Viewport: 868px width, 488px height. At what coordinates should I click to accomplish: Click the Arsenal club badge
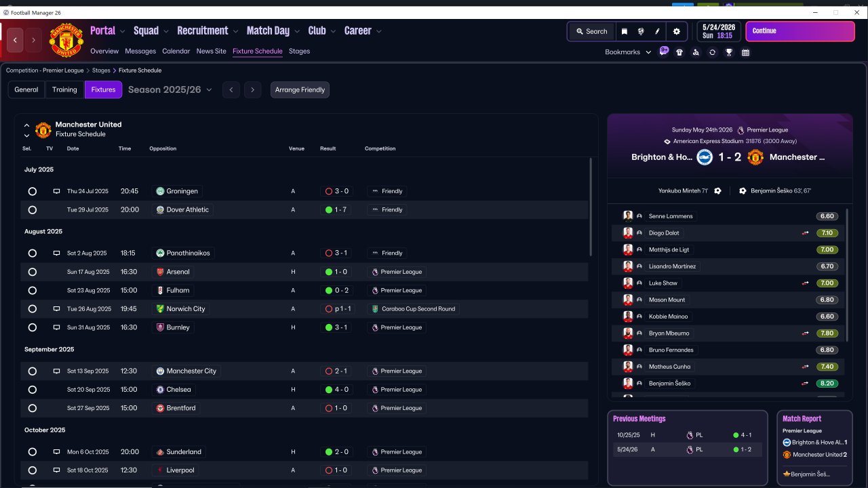click(160, 272)
